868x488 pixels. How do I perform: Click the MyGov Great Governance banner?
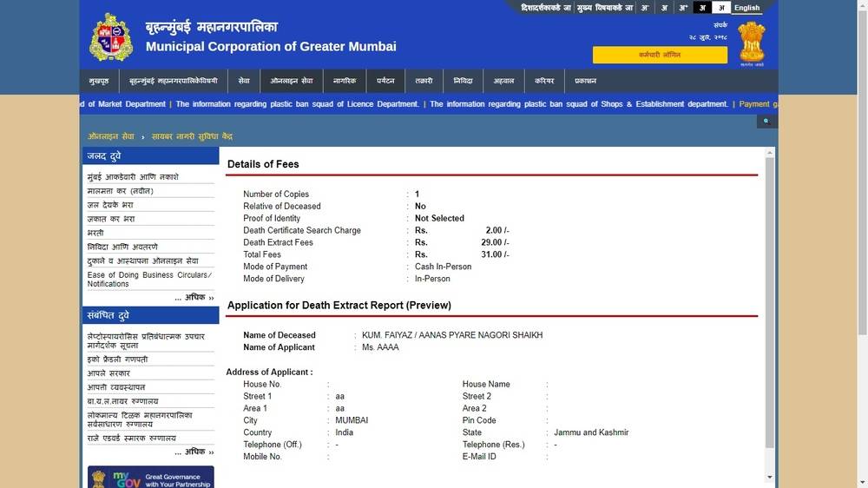coord(150,477)
